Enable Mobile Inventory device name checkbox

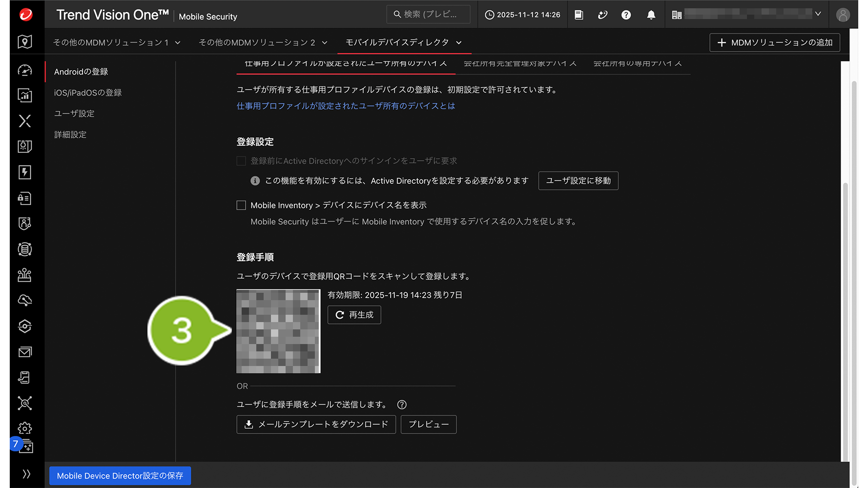241,205
